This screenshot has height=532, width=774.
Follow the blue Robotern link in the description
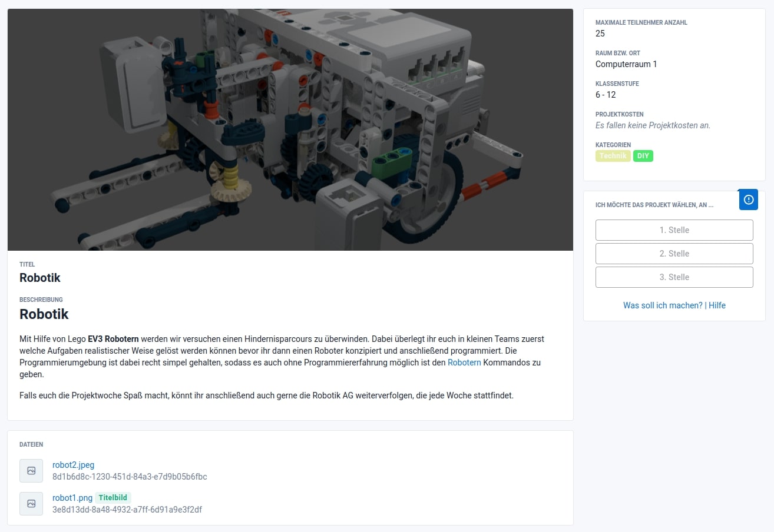(464, 363)
